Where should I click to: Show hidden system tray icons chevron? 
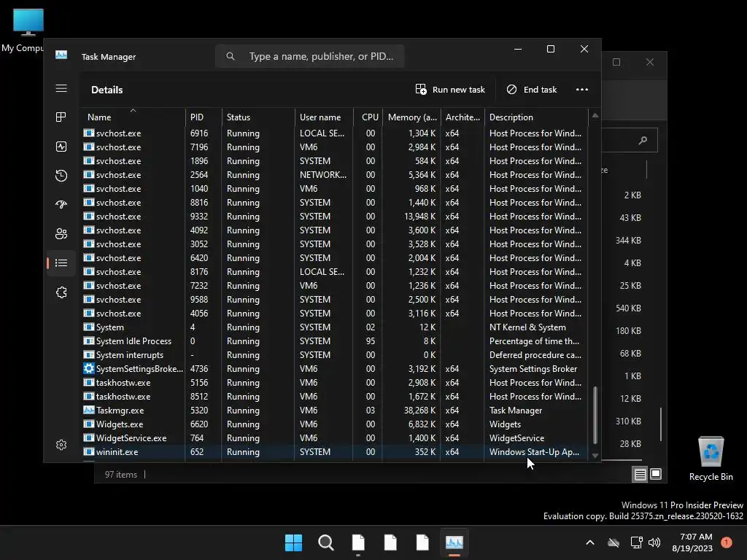(589, 542)
